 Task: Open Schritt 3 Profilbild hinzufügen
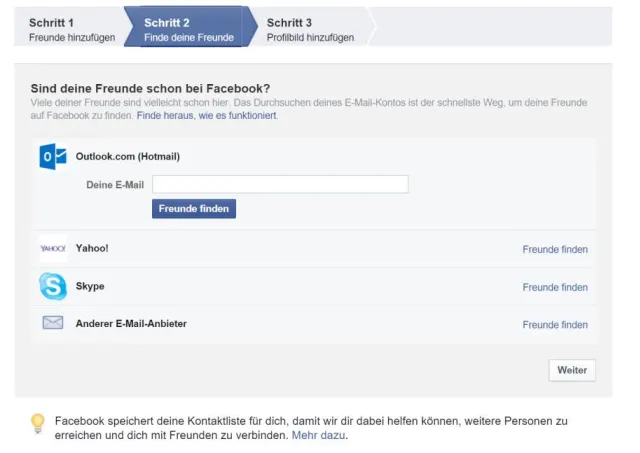[x=310, y=29]
